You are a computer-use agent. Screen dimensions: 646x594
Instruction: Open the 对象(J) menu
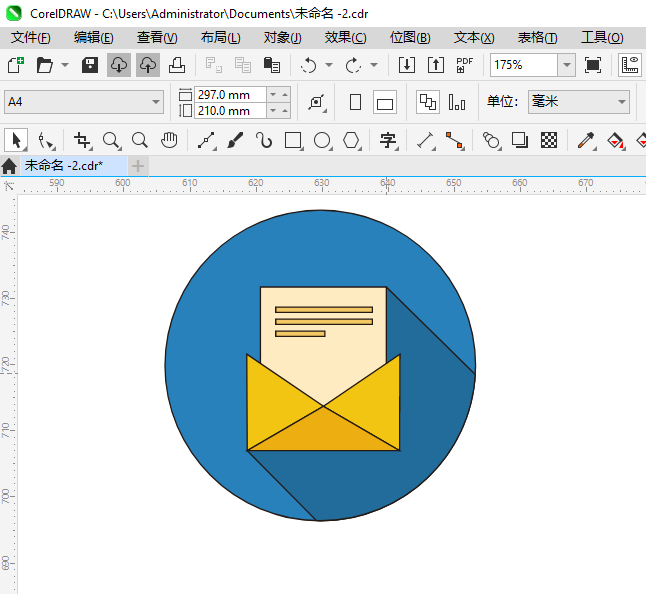(x=283, y=38)
